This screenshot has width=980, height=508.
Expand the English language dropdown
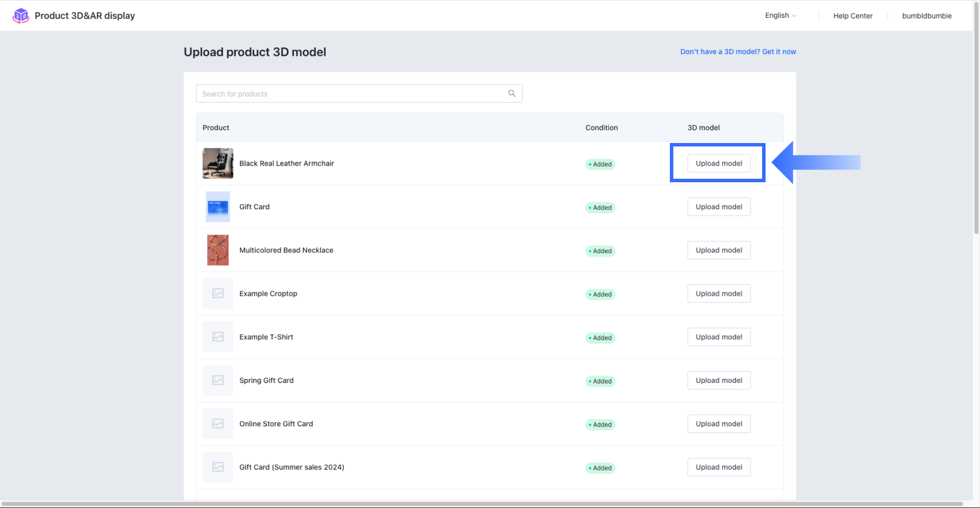pos(780,16)
